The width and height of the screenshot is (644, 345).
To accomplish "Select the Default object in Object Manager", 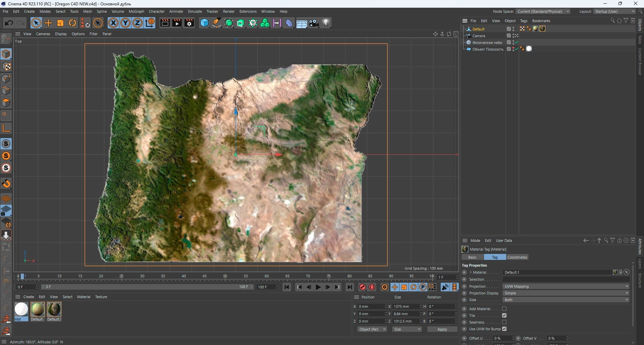I will (478, 29).
